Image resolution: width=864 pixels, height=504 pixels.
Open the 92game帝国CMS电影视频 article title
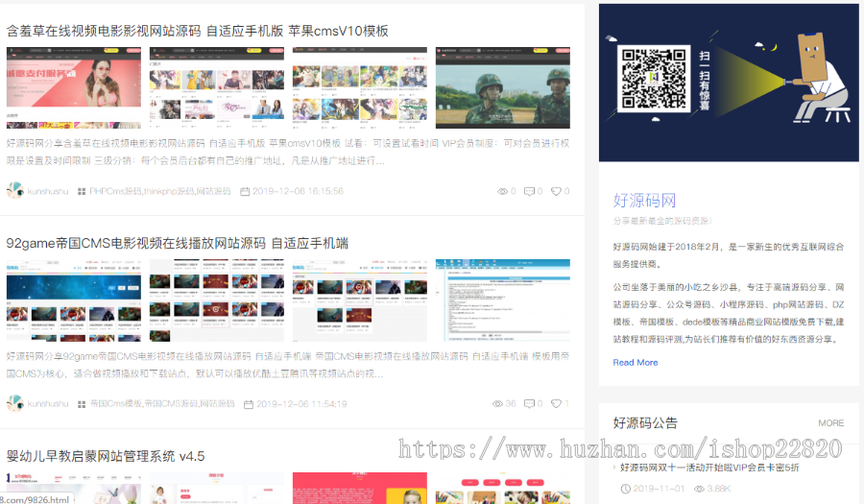pyautogui.click(x=177, y=243)
